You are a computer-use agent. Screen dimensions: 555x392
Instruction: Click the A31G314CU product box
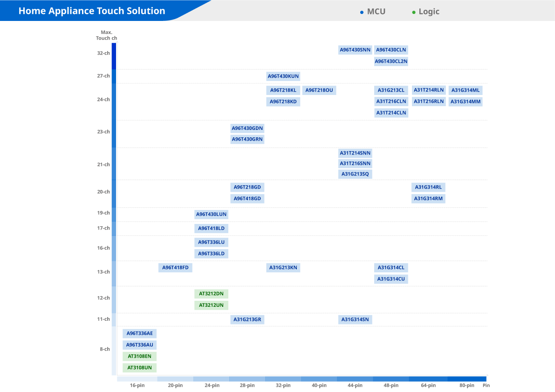point(391,279)
